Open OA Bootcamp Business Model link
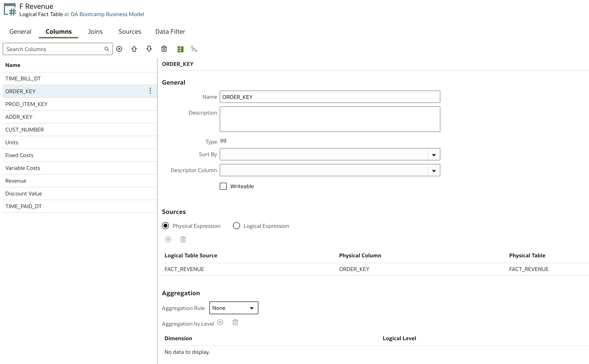Image resolution: width=589 pixels, height=364 pixels. 107,14
